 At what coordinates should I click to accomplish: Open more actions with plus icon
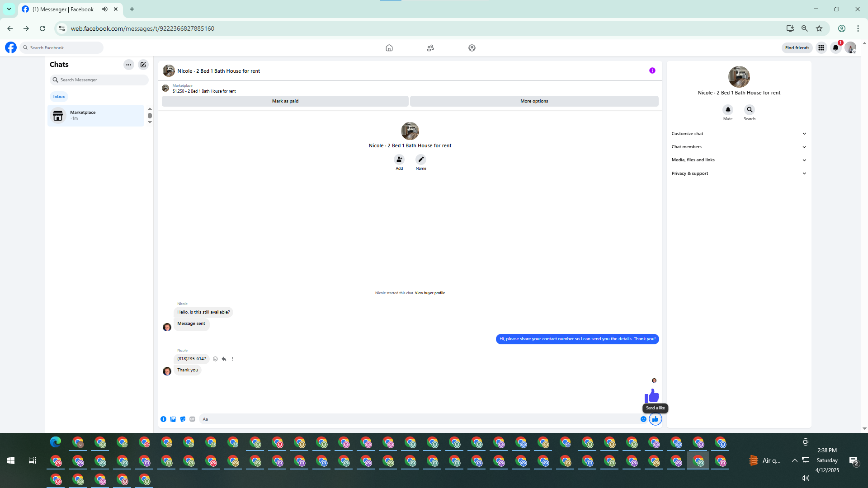click(163, 419)
